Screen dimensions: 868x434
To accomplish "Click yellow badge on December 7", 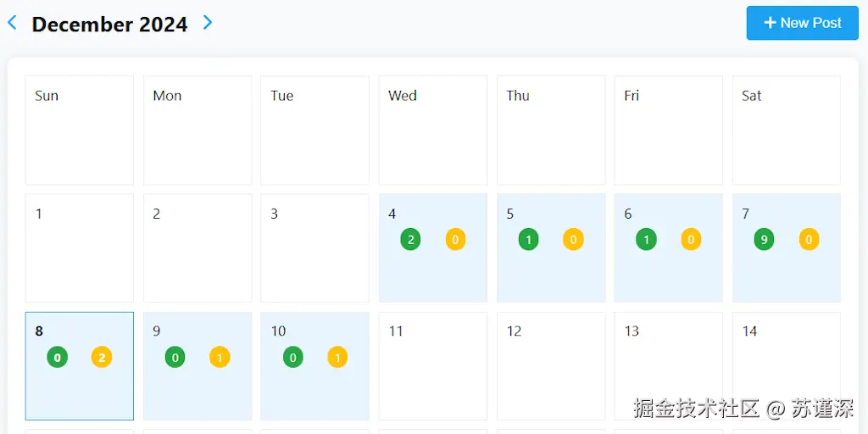I will pos(809,240).
